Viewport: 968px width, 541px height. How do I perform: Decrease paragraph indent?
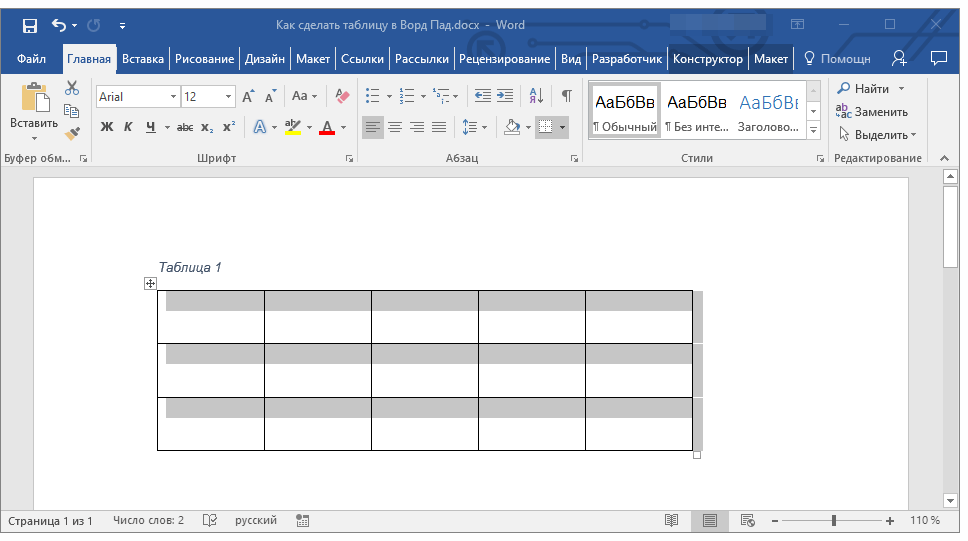point(482,96)
